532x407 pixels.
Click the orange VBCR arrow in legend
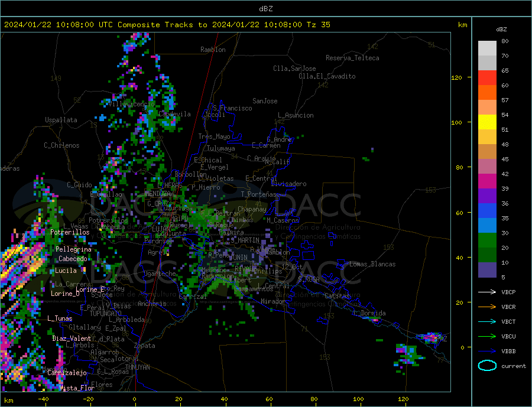click(x=487, y=307)
